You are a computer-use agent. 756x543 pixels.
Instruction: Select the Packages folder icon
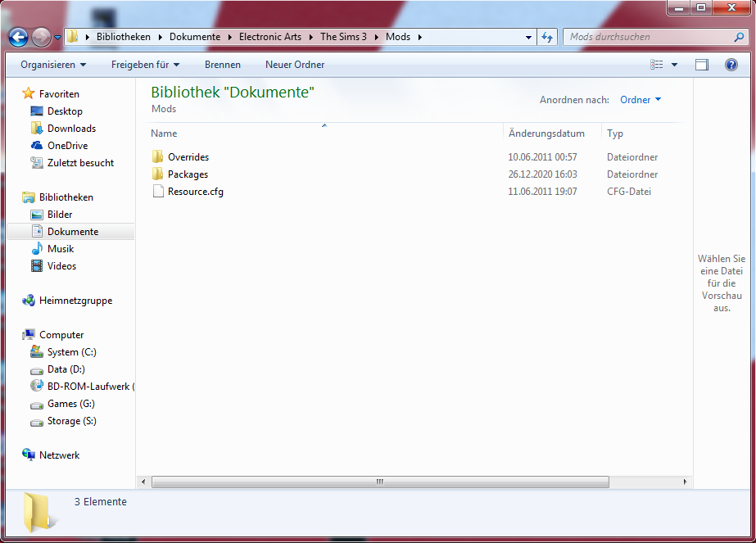[x=157, y=174]
